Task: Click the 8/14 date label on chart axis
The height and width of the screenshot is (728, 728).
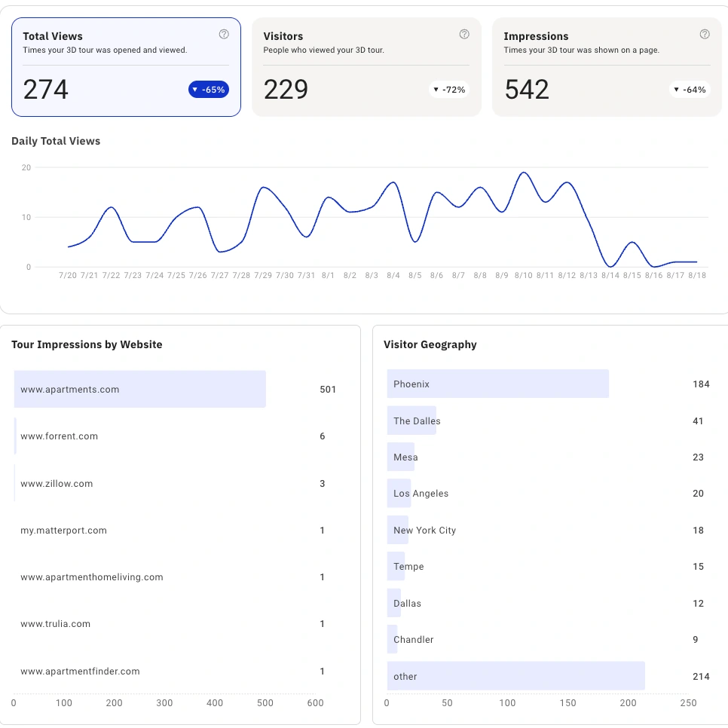Action: pos(610,276)
